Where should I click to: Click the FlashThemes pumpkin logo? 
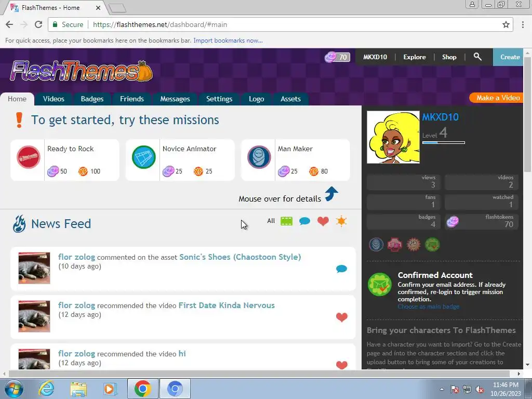(82, 71)
